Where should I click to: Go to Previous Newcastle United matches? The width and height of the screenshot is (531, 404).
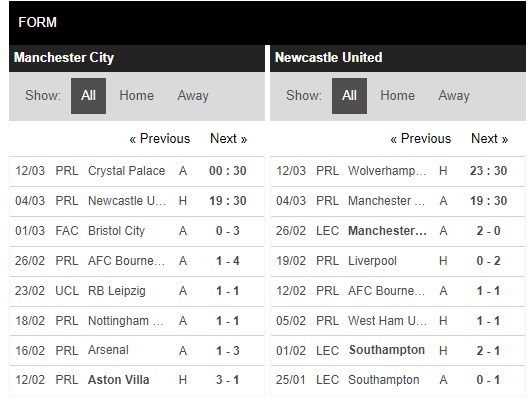[x=421, y=139]
